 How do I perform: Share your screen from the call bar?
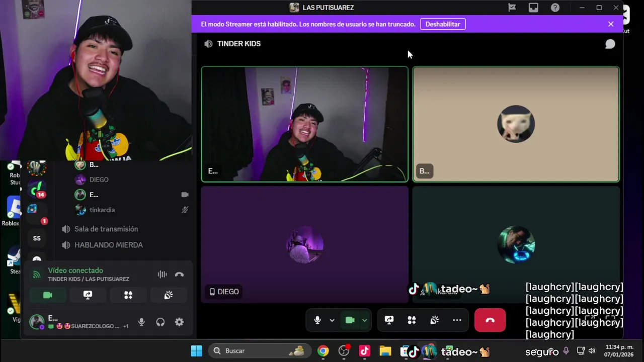pyautogui.click(x=389, y=320)
